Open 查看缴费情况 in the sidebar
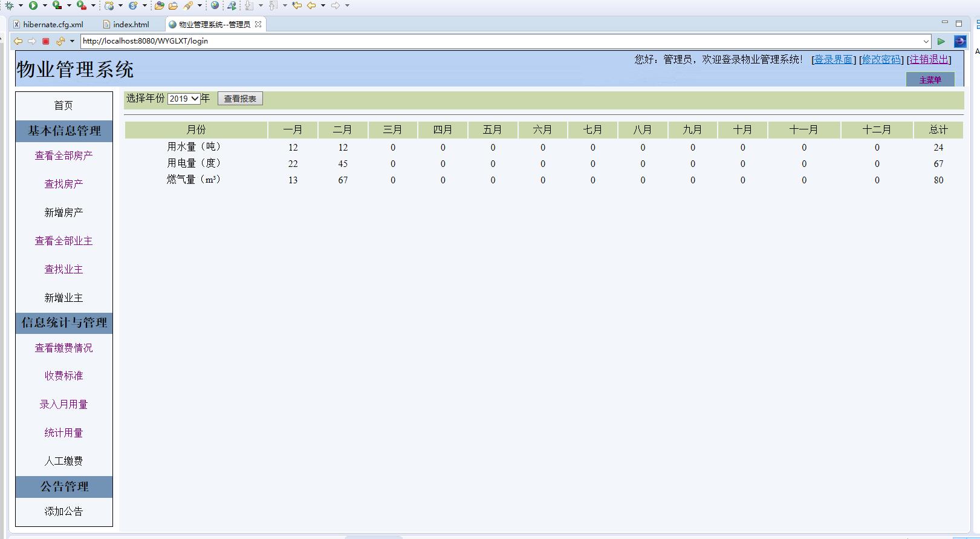980x539 pixels. (63, 348)
